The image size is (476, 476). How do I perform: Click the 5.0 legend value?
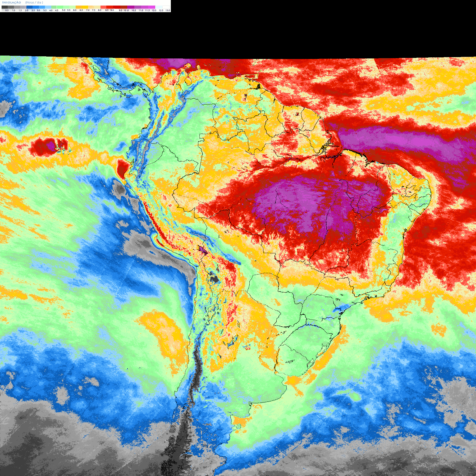tap(63, 10)
